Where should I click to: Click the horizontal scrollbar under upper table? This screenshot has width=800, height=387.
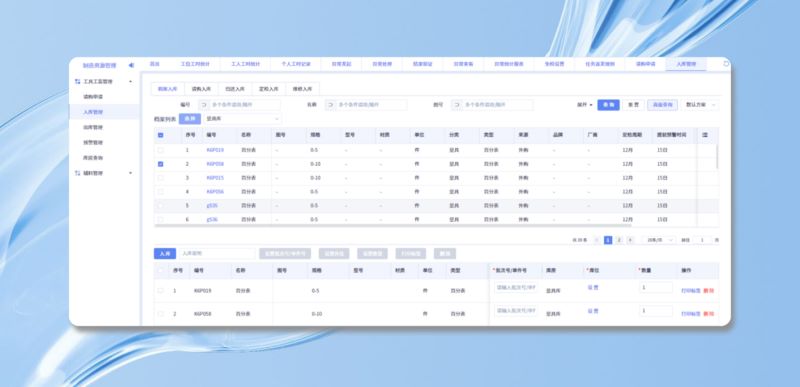point(392,225)
